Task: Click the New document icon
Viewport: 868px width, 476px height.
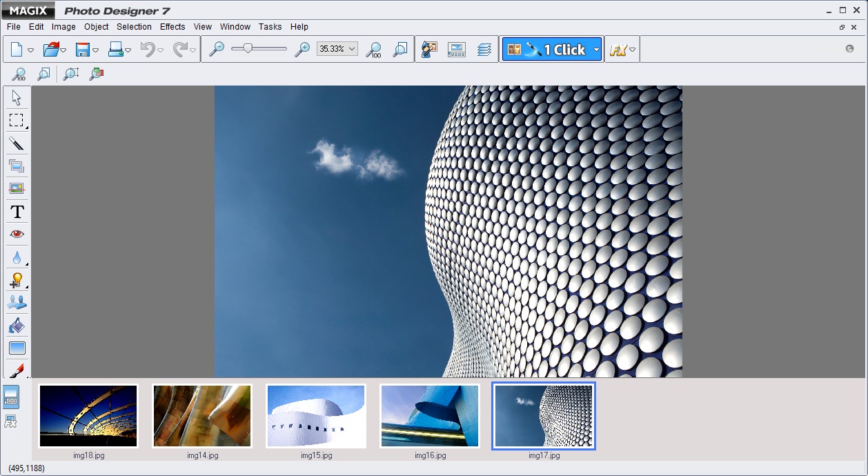Action: tap(17, 50)
